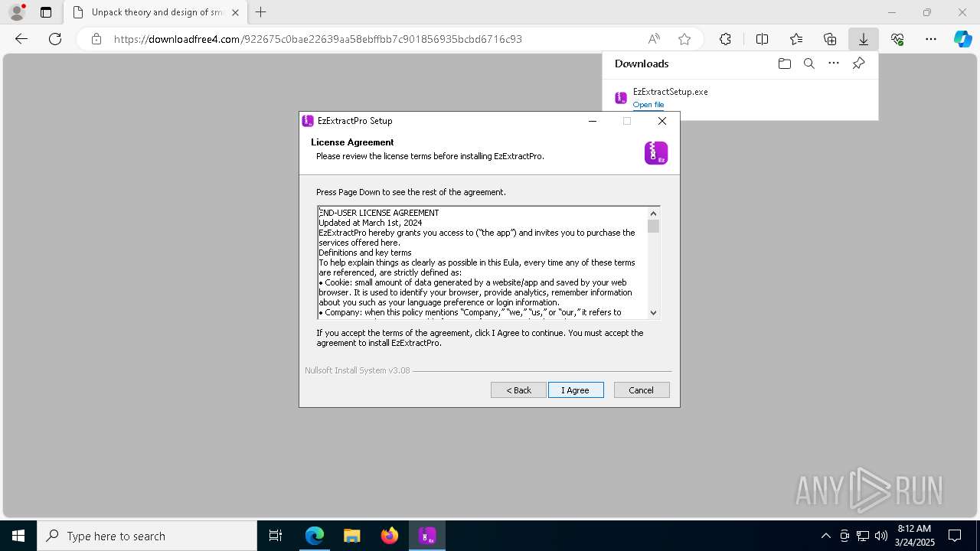Screen dimensions: 980x551
Task: Open more options in Downloads panel
Action: click(834, 64)
